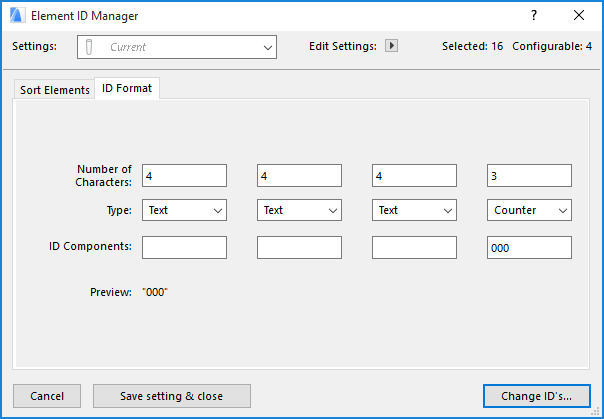Click Save setting & close

pos(171,396)
